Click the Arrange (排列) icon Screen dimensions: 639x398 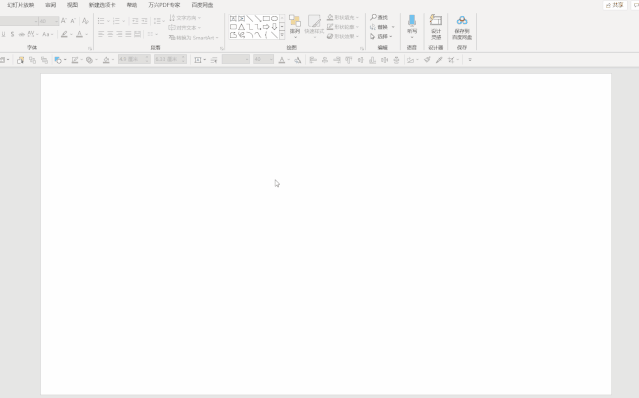point(295,21)
